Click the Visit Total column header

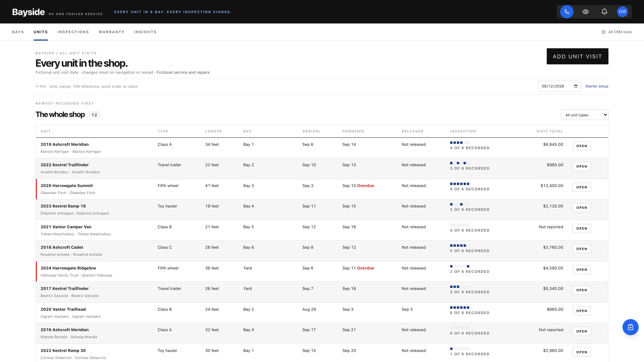(x=550, y=131)
